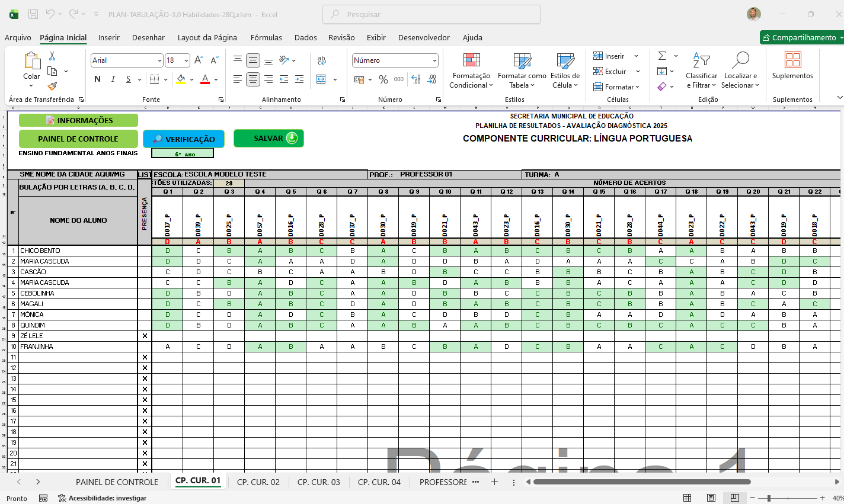
Task: Switch to the Desenvolvedor ribbon tab
Action: click(424, 37)
